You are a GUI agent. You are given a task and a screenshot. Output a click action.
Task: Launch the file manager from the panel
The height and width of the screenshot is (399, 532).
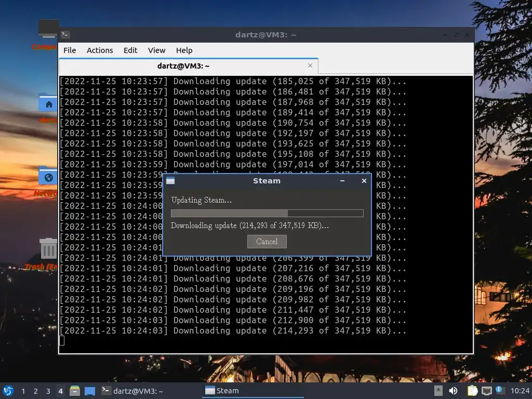click(75, 391)
